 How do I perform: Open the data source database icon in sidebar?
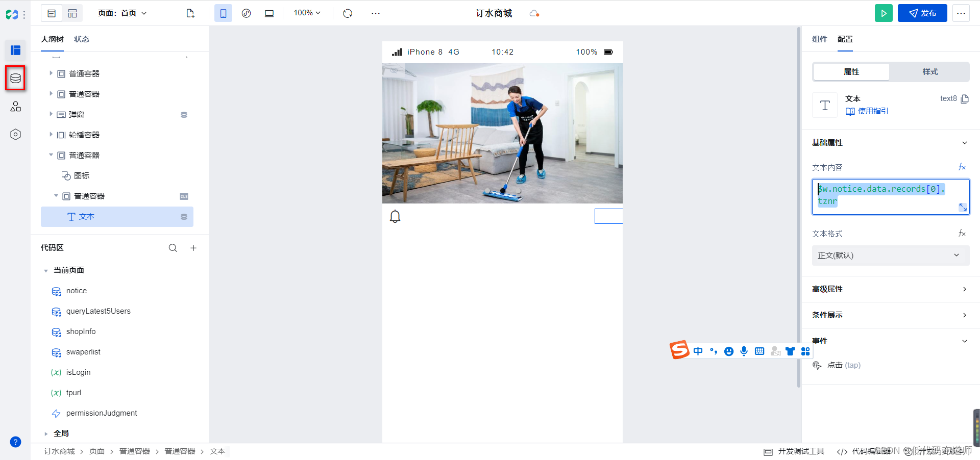click(x=15, y=78)
